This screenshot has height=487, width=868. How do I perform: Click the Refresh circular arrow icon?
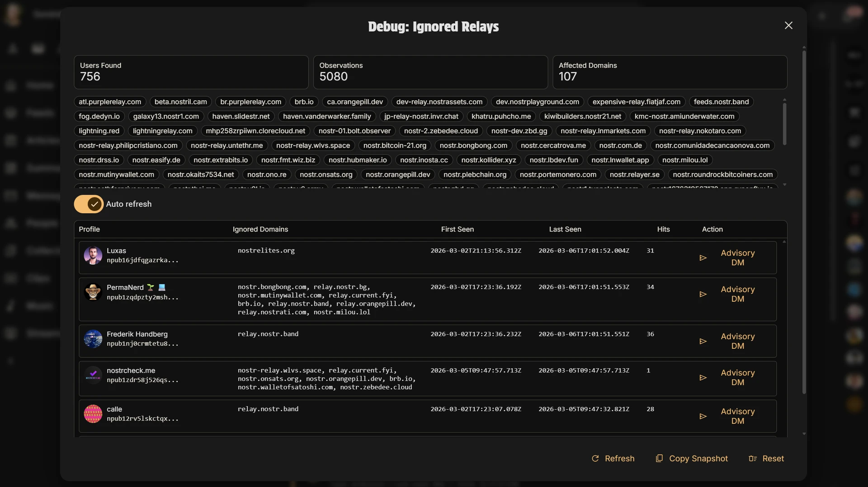[595, 459]
